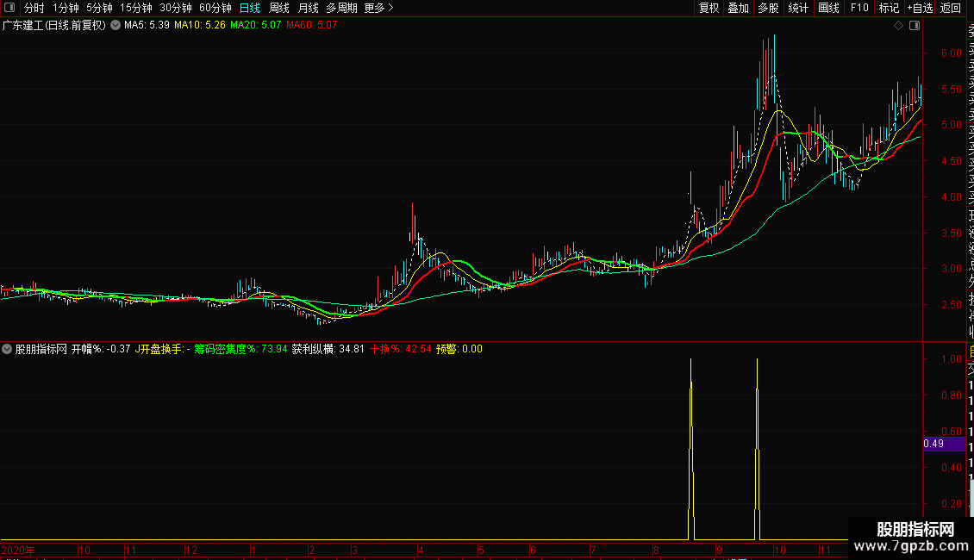974x560 pixels.
Task: Open the F10 company info
Action: tap(859, 8)
